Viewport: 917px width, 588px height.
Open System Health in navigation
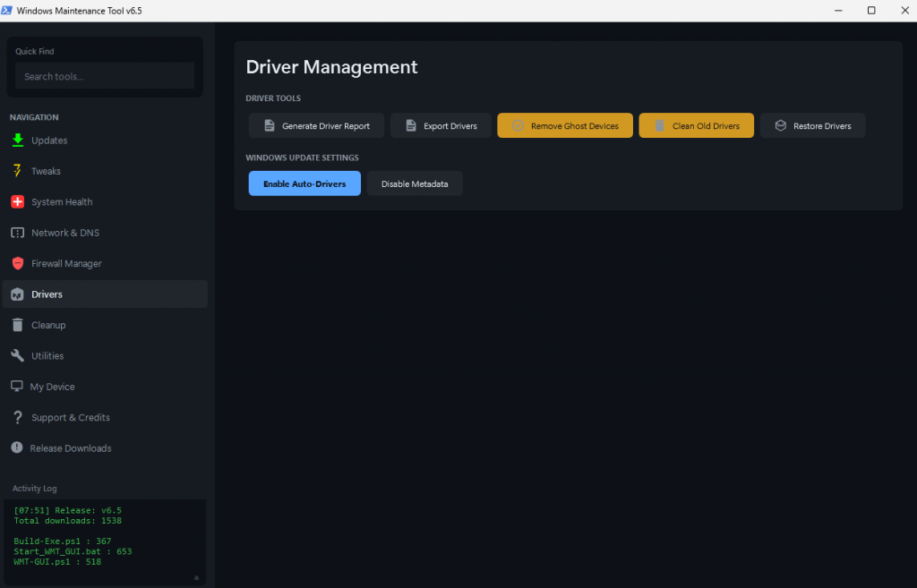106,201
